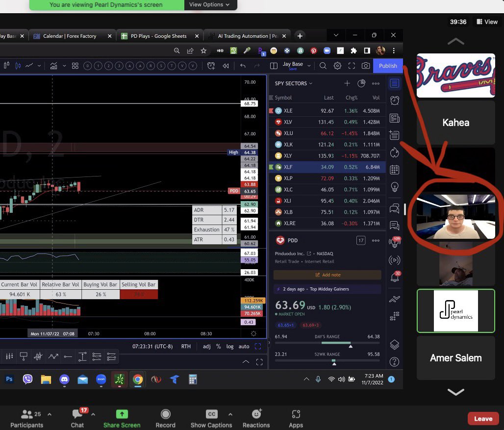Open the Ideas lightbulb icon in sidebar
The image size is (504, 430).
point(394,187)
